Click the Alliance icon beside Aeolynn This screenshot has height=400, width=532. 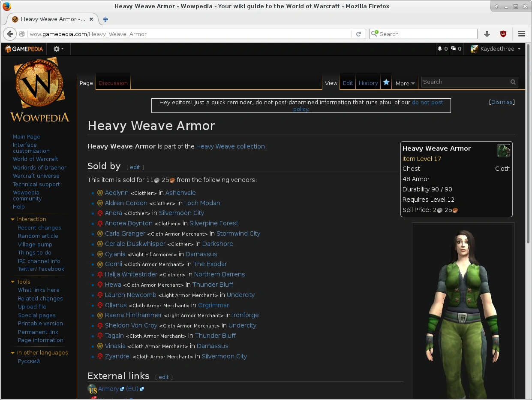100,193
